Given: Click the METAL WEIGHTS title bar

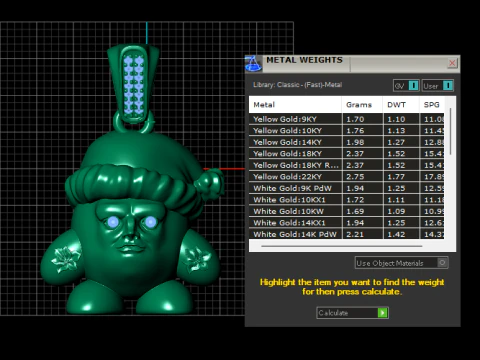Looking at the screenshot, I should tap(353, 64).
